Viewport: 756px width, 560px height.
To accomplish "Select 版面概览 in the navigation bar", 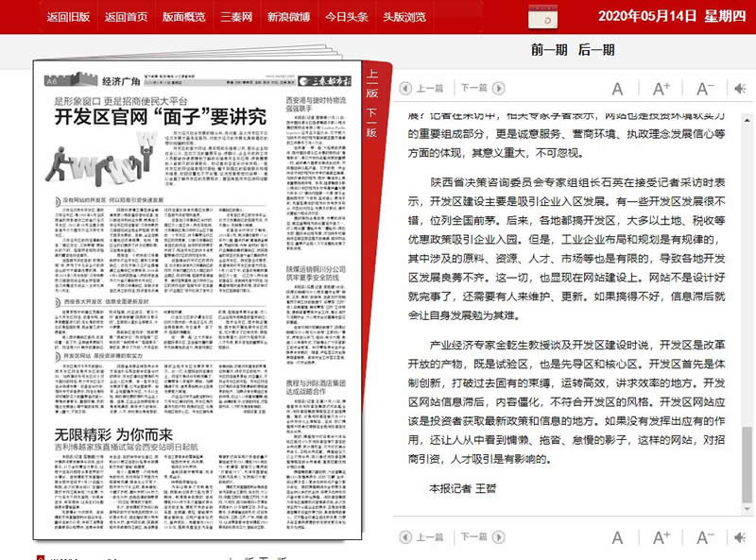I will [184, 17].
